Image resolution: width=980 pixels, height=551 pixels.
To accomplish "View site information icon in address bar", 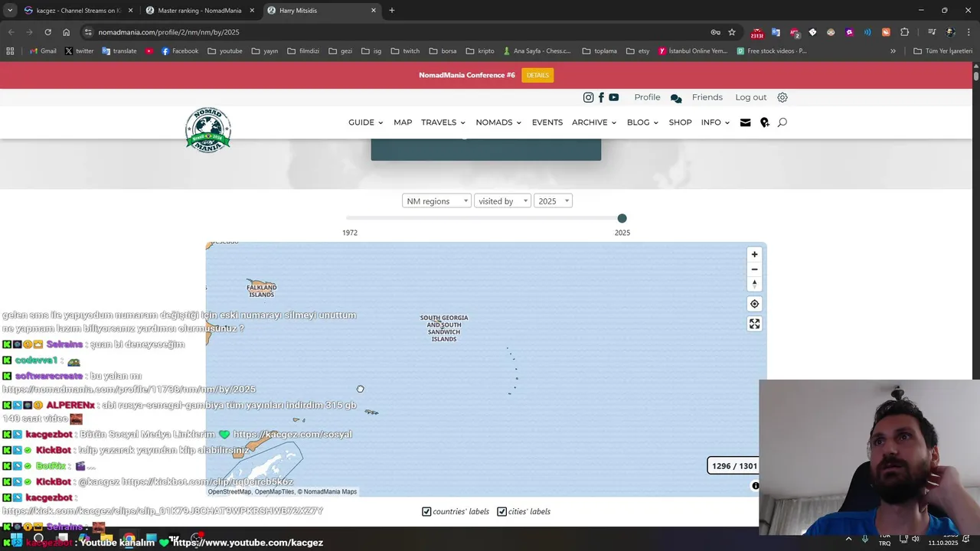I will (88, 32).
